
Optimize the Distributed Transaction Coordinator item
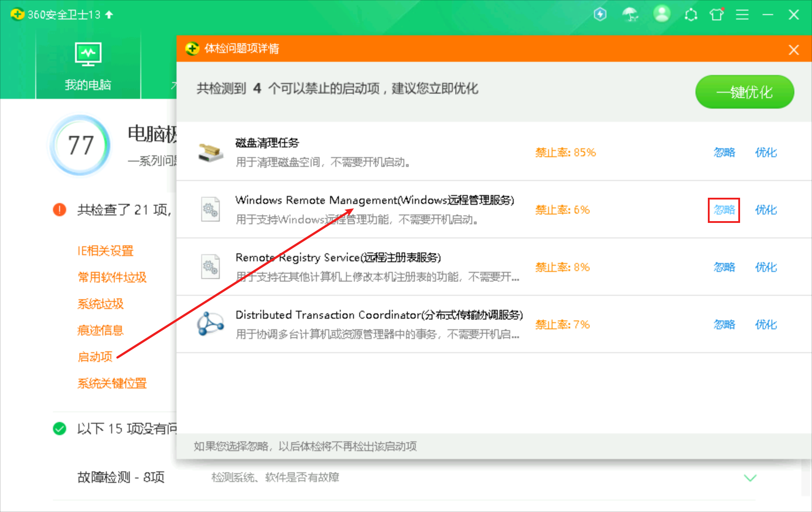[766, 324]
